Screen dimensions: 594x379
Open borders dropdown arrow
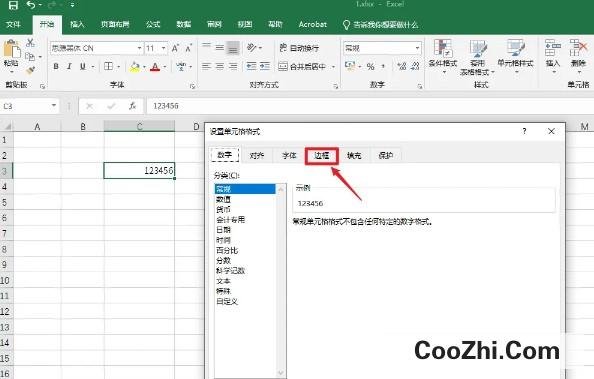[x=118, y=67]
